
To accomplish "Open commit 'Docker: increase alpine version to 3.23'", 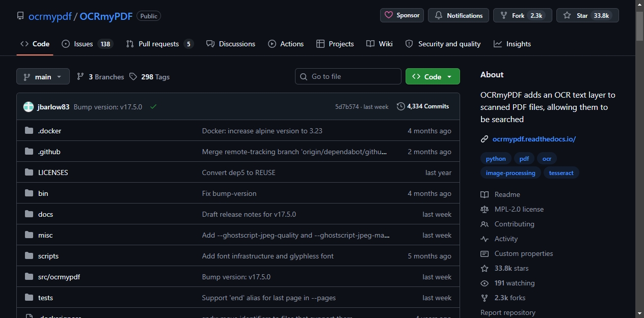I will [262, 131].
